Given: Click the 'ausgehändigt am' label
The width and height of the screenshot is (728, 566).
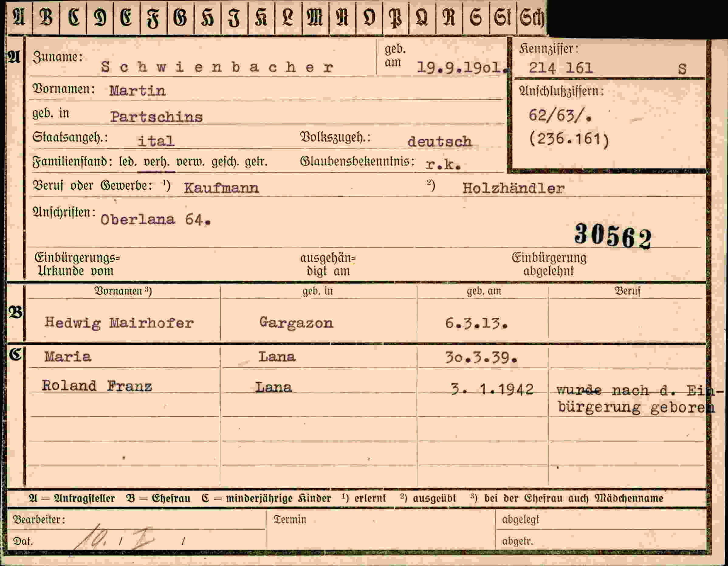Looking at the screenshot, I should coord(328,264).
